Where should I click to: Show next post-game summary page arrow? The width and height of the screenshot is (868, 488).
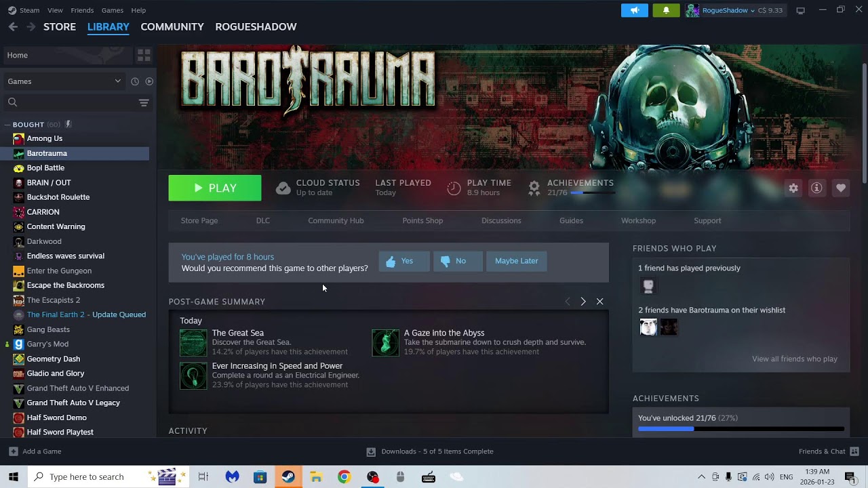click(x=583, y=302)
